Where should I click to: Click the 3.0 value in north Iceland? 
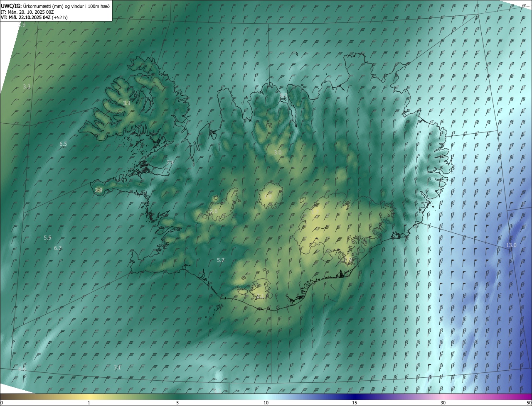[x=278, y=153]
